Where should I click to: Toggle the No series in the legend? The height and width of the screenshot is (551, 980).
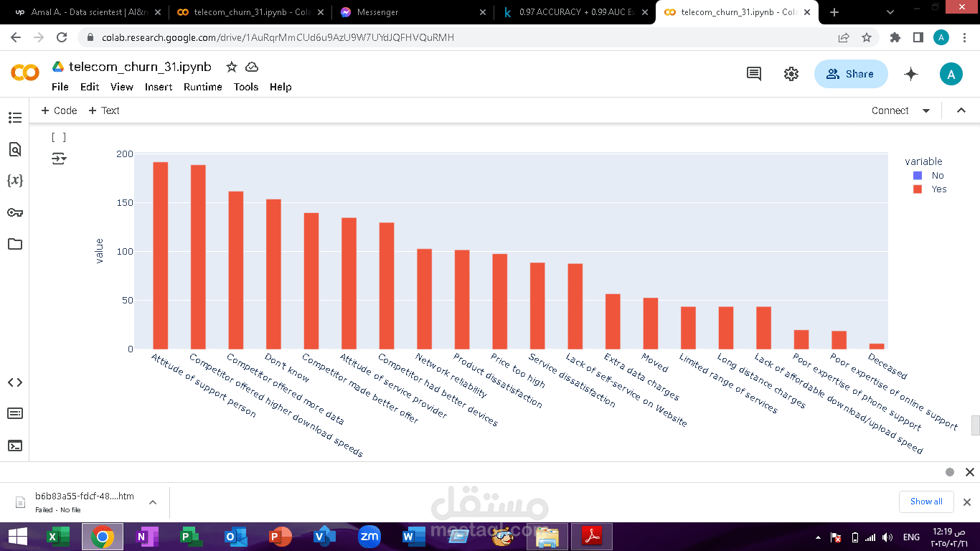pyautogui.click(x=928, y=175)
